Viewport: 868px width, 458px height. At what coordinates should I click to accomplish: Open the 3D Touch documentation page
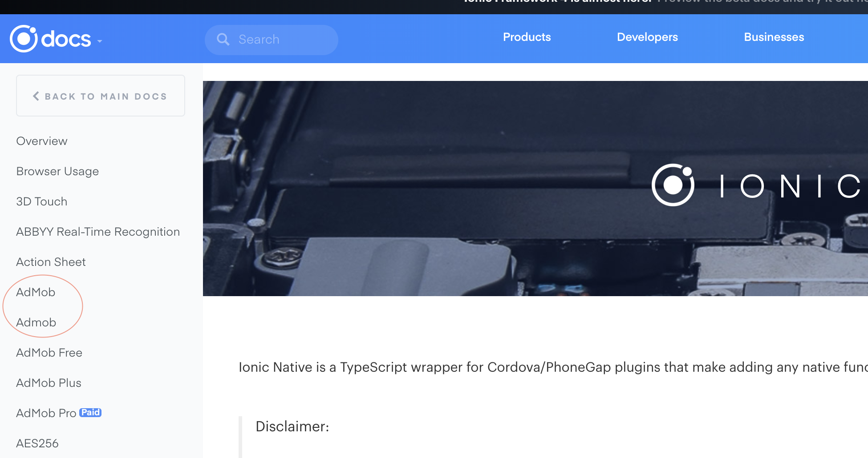pyautogui.click(x=41, y=201)
